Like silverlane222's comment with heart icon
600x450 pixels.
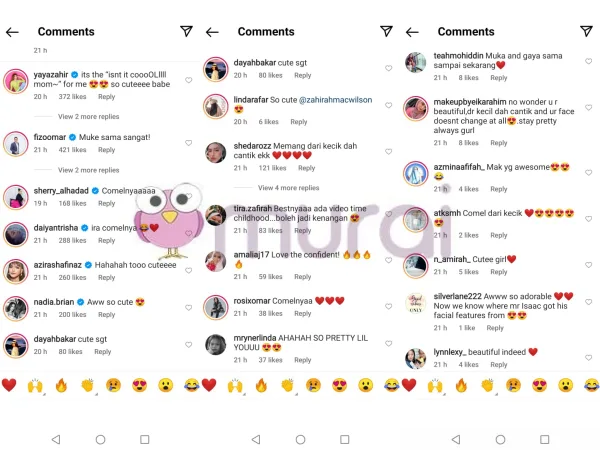click(x=589, y=302)
